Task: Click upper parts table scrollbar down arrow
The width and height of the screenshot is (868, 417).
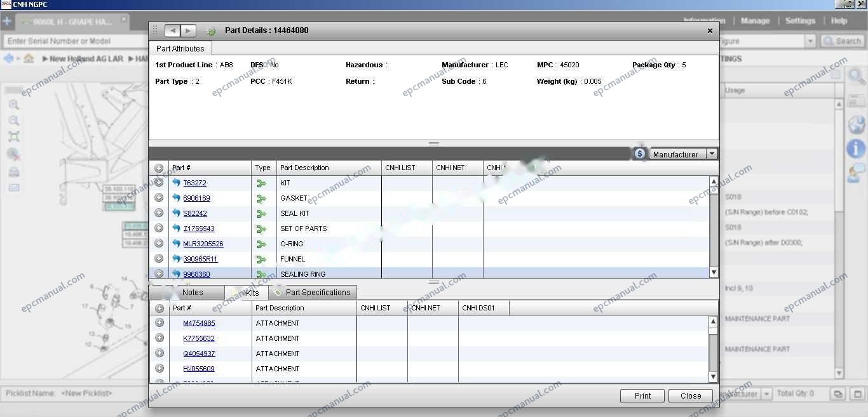Action: tap(714, 272)
